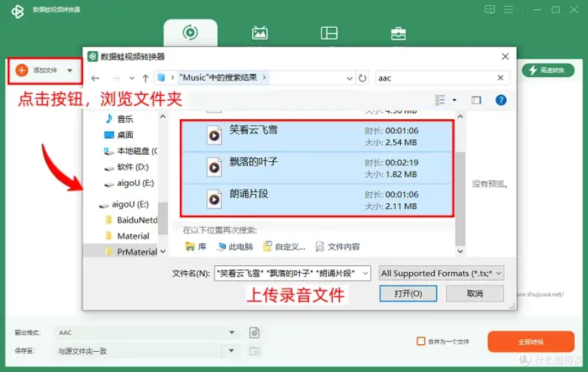Screen dimensions: 588x372
Task: Search again in 文件内容
Action: point(338,247)
